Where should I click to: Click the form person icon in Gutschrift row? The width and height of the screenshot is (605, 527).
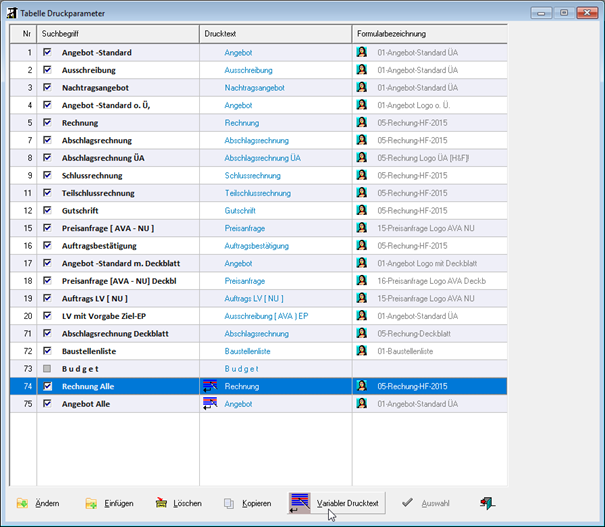(x=362, y=211)
